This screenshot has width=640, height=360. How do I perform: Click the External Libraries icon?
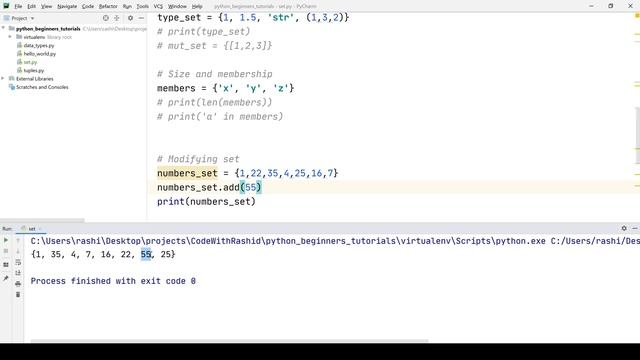tap(11, 78)
